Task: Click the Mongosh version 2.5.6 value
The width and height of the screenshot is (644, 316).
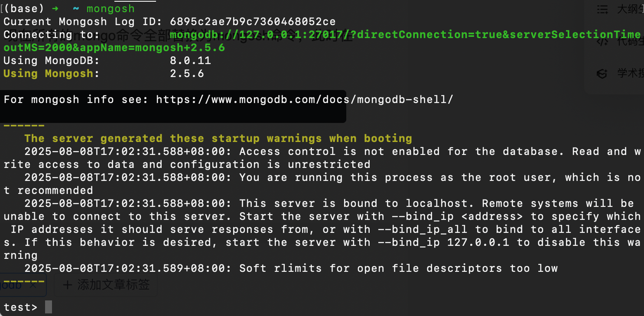Action: click(x=187, y=74)
